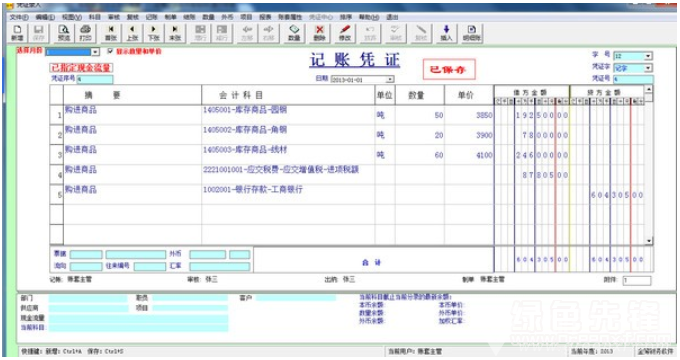Open the 数量 quantity toolbar icon
The height and width of the screenshot is (360, 680).
[294, 33]
